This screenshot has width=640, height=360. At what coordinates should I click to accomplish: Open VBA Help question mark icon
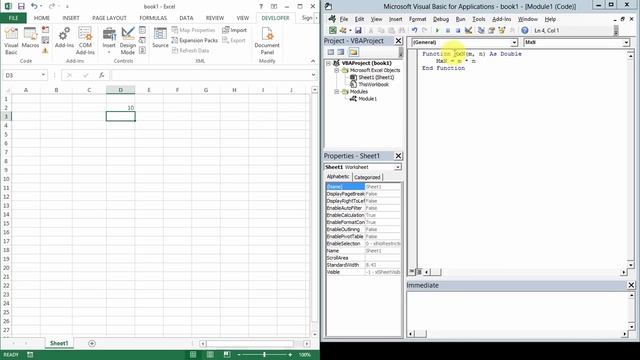[x=525, y=30]
